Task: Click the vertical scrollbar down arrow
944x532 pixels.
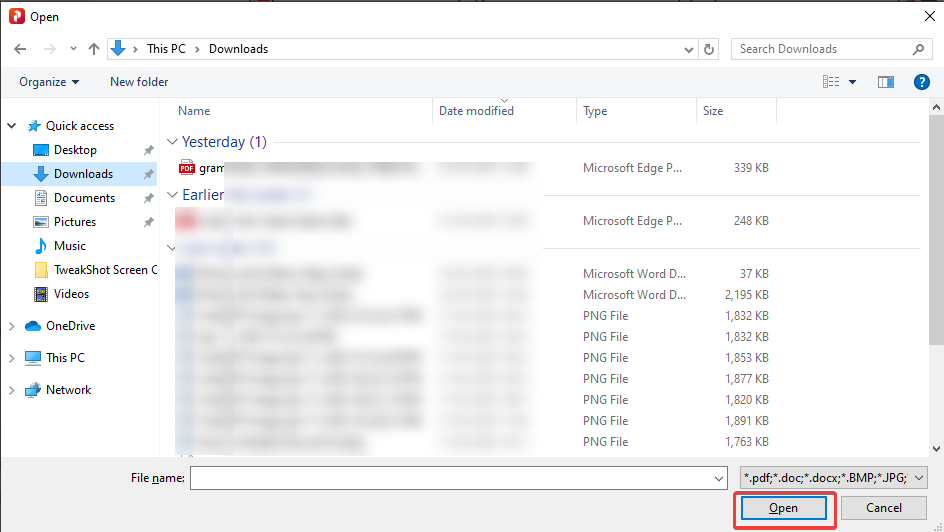Action: pos(936,448)
